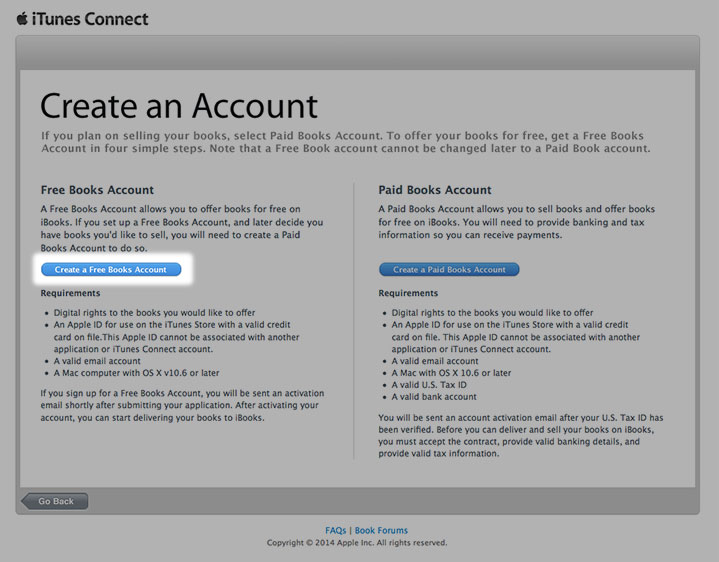The image size is (719, 562).
Task: Click the Create an Account page heading
Action: [179, 105]
